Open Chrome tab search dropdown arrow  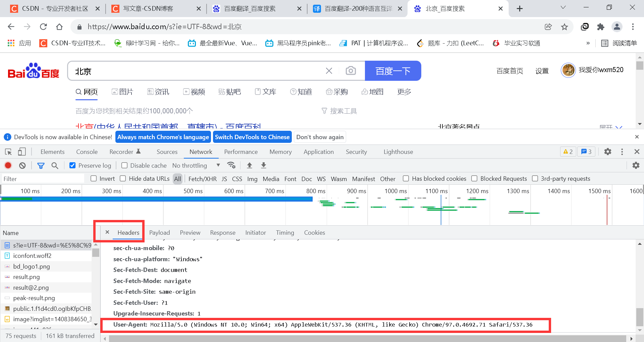(563, 7)
